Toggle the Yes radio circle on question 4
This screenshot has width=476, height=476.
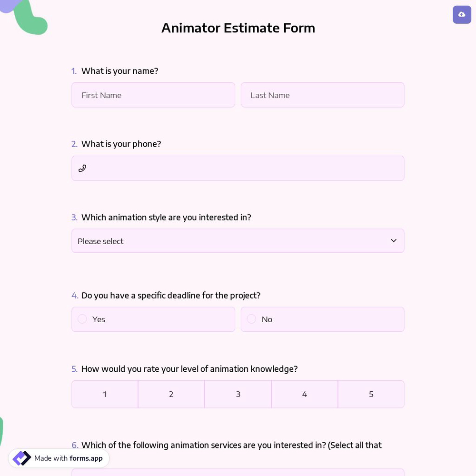tap(82, 319)
